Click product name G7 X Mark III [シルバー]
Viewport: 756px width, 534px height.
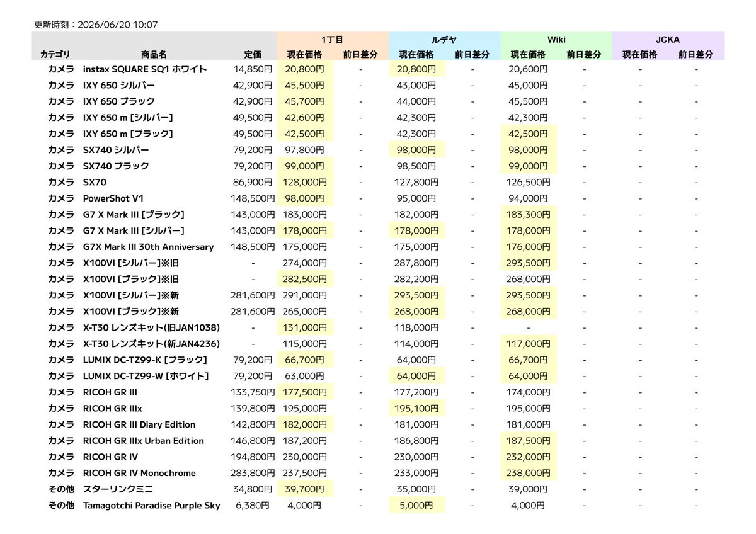(x=134, y=230)
